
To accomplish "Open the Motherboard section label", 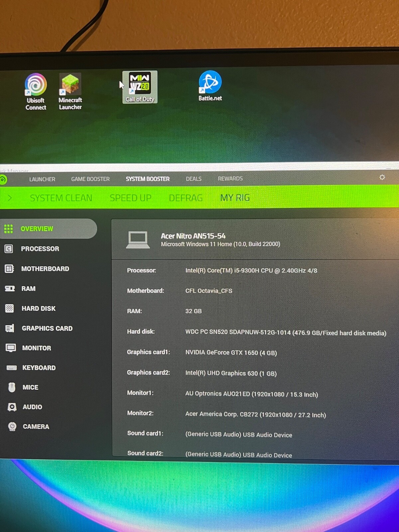I will 45,269.
